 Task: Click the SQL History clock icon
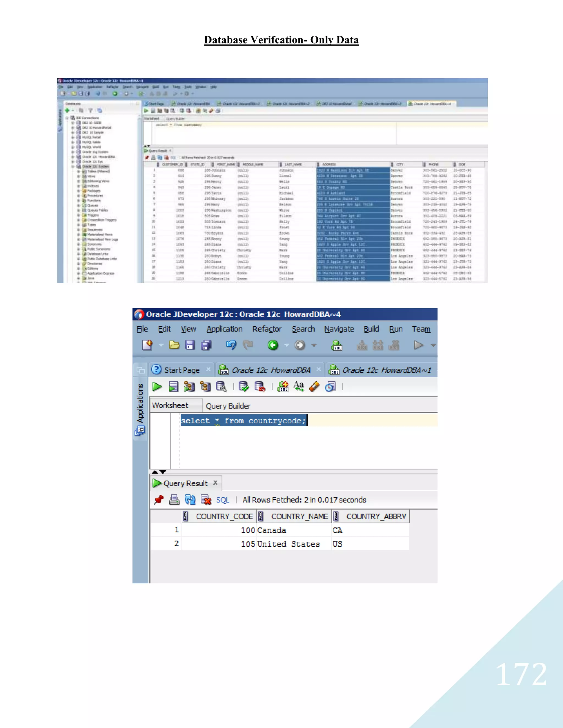330,387
